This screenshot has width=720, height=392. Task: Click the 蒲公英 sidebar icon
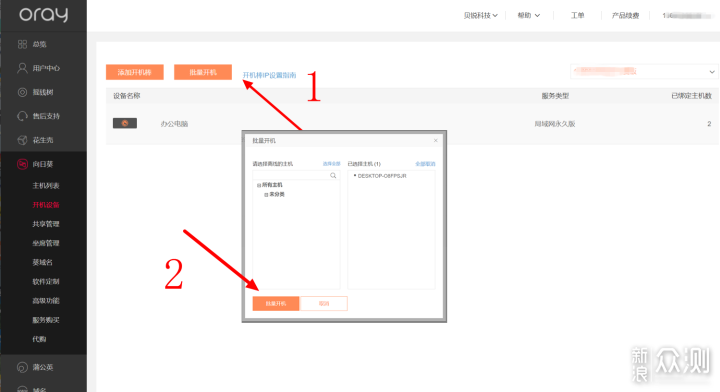click(x=22, y=367)
